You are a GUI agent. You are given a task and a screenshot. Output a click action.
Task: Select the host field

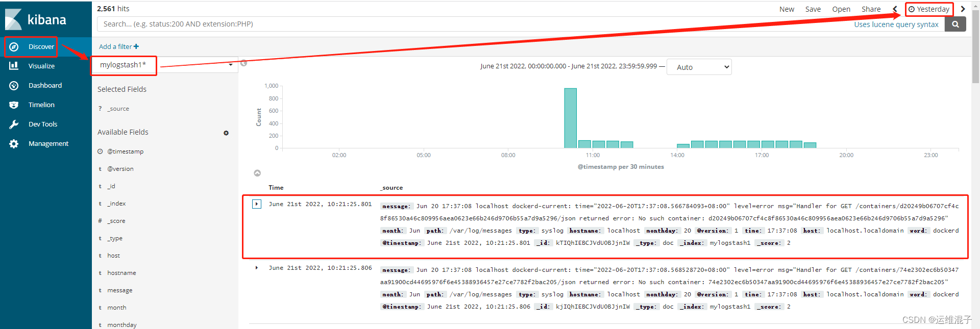coord(114,256)
